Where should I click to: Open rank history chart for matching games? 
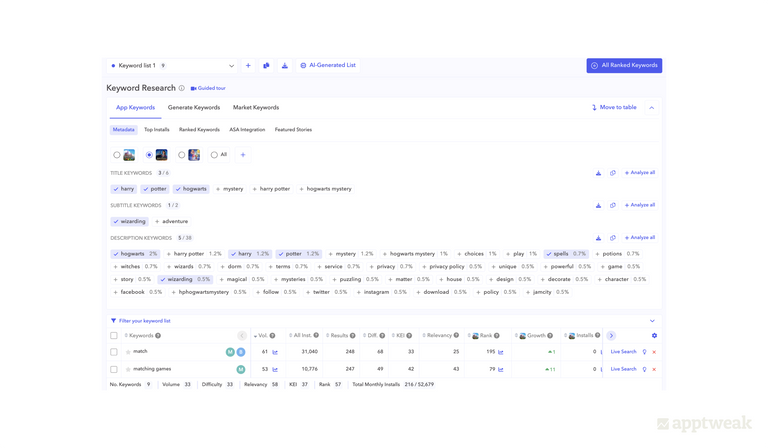pos(501,370)
